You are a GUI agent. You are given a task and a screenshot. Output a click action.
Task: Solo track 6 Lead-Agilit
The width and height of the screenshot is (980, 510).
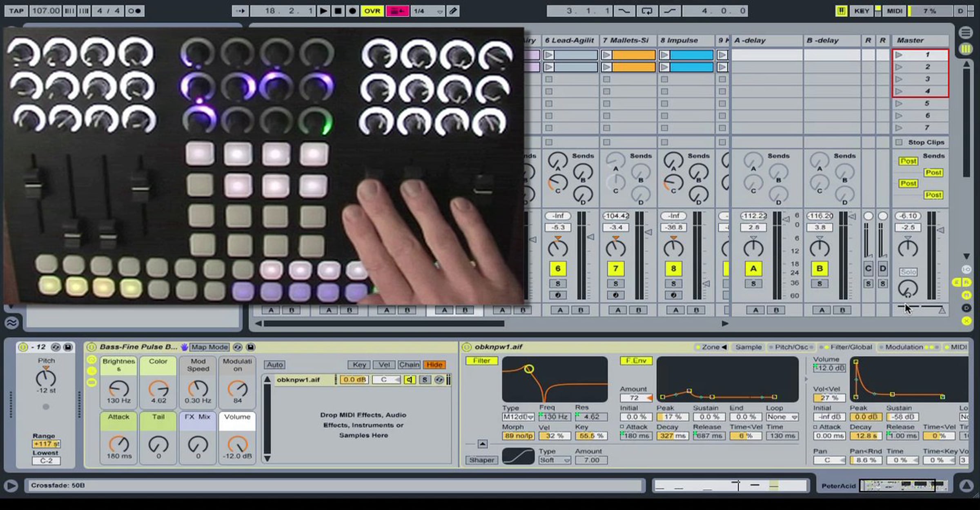coord(557,283)
